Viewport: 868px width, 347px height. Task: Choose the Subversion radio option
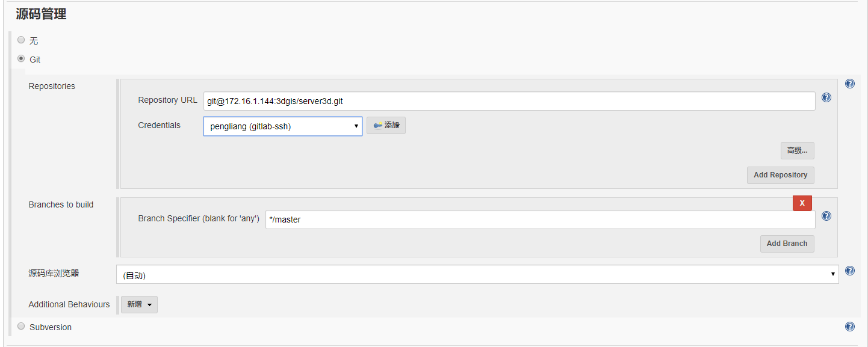(x=21, y=326)
